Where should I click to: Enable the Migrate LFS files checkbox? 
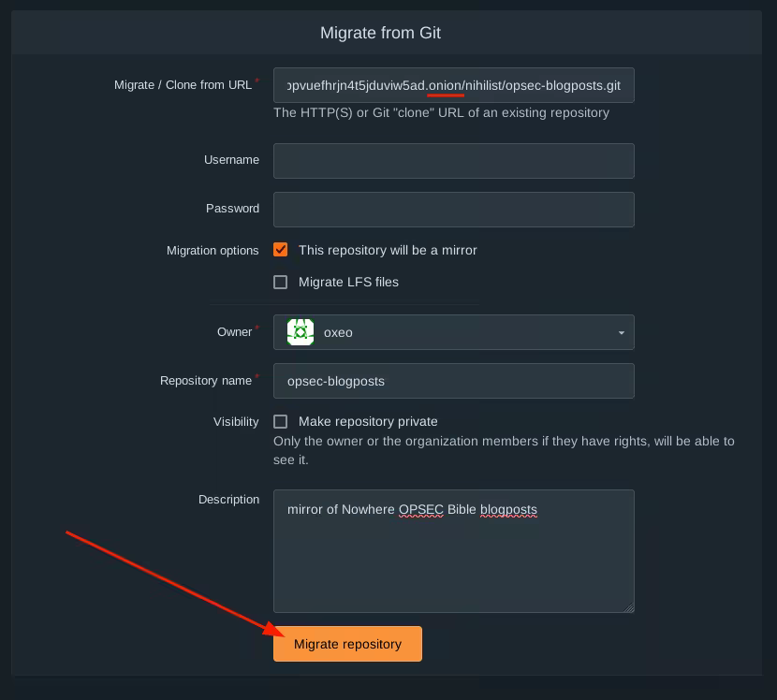click(x=280, y=282)
